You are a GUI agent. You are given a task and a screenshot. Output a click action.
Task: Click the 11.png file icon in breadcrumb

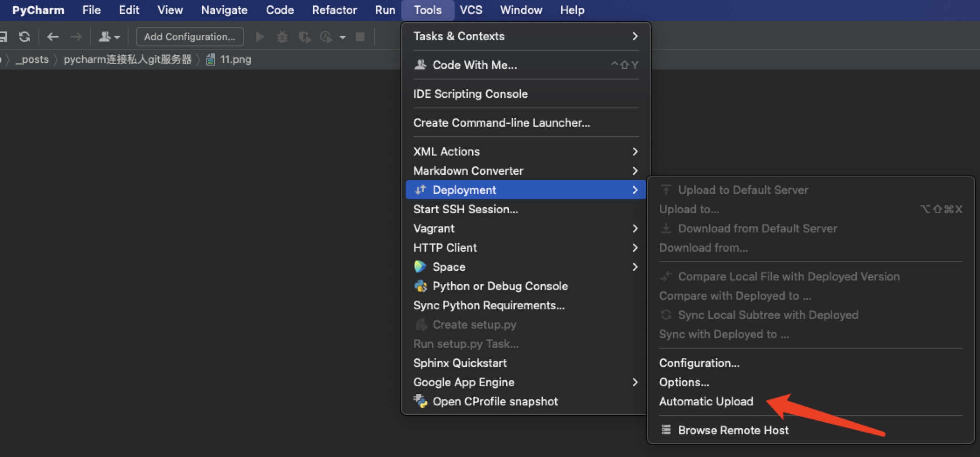point(210,59)
